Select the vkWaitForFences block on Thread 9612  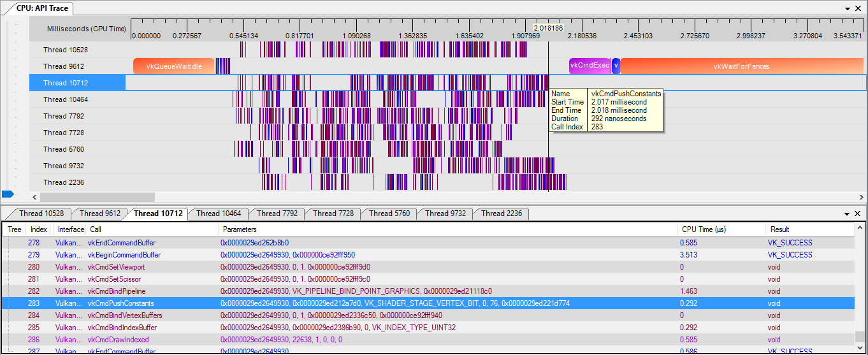[x=741, y=66]
